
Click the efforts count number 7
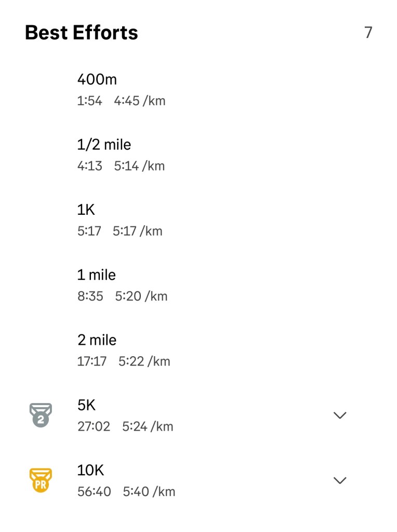[x=368, y=33]
